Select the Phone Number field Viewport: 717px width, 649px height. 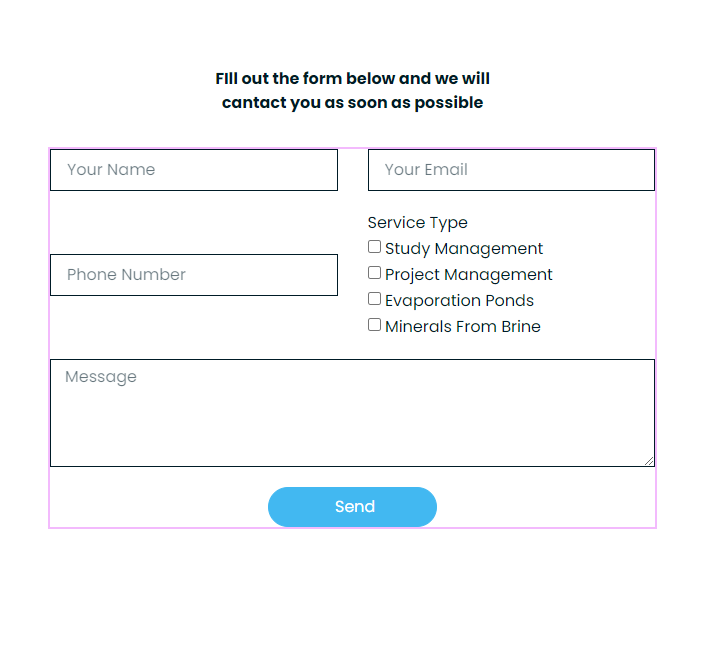pyautogui.click(x=193, y=275)
